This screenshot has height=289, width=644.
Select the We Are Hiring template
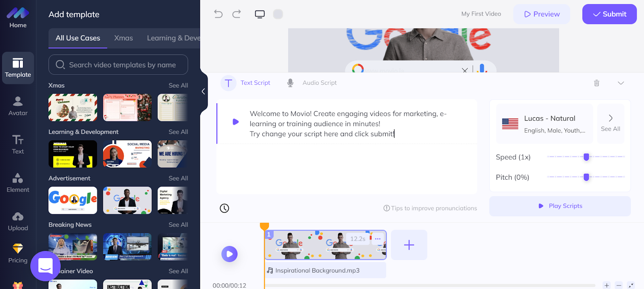[173, 154]
